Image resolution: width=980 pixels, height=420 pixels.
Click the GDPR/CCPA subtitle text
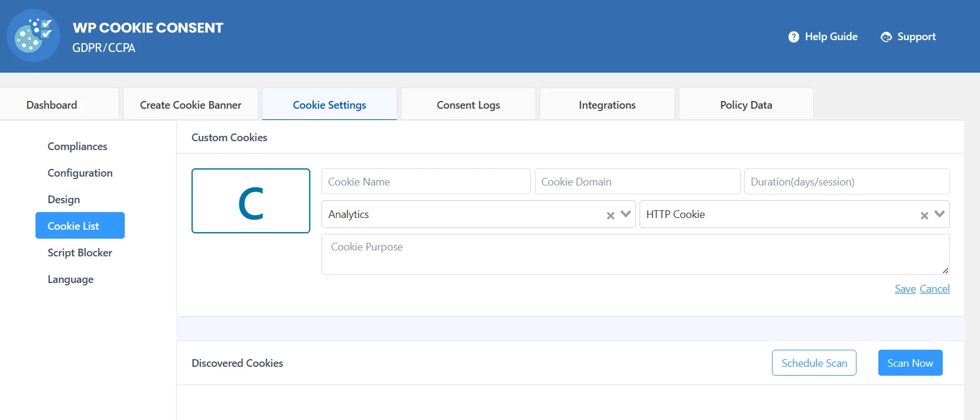[x=104, y=48]
